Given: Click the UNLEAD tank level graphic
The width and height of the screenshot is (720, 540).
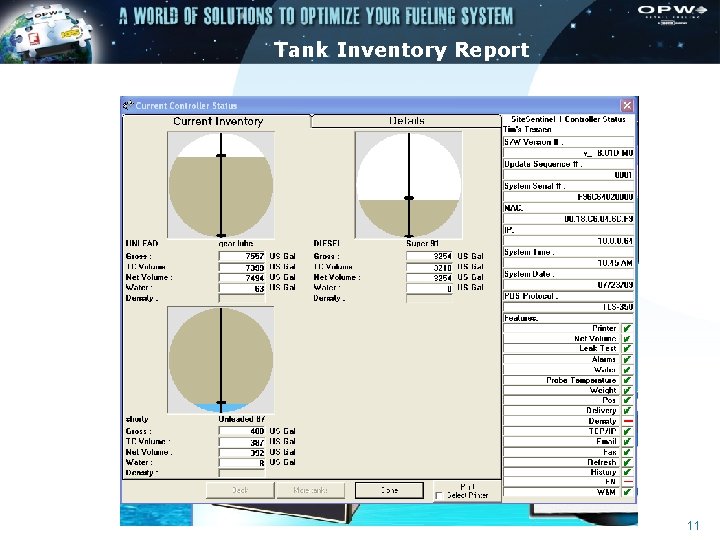Looking at the screenshot, I should click(221, 185).
